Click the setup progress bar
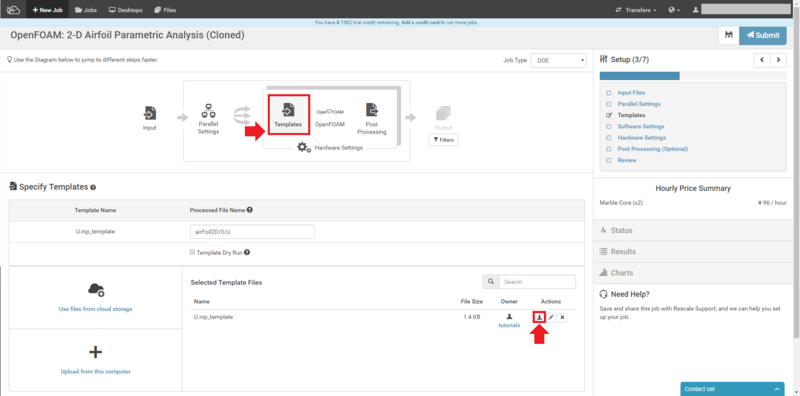 pos(693,76)
